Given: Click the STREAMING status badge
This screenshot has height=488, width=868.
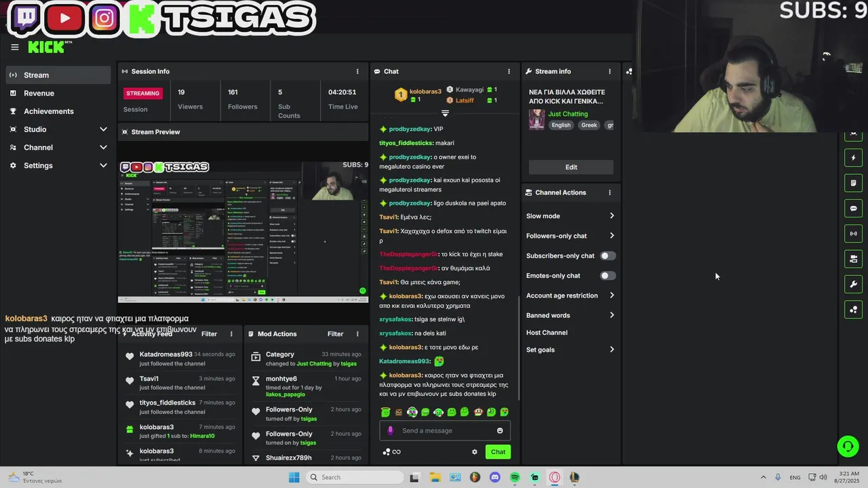Looking at the screenshot, I should point(143,94).
